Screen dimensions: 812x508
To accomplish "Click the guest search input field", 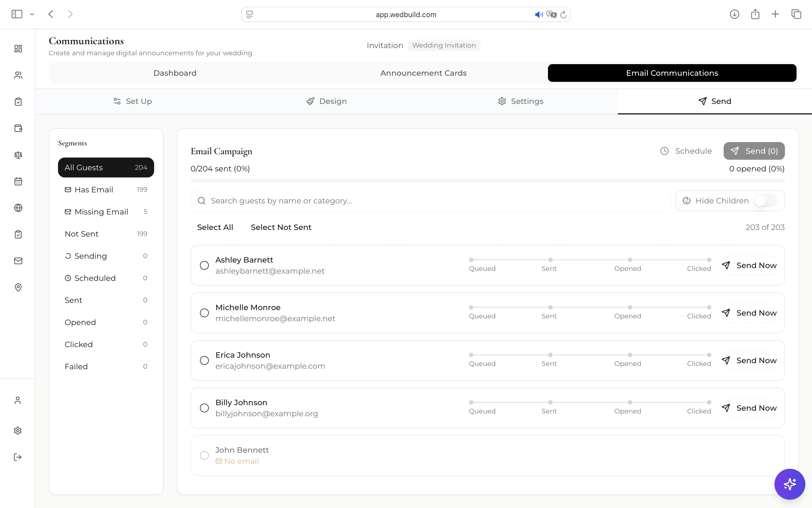I will pos(430,201).
